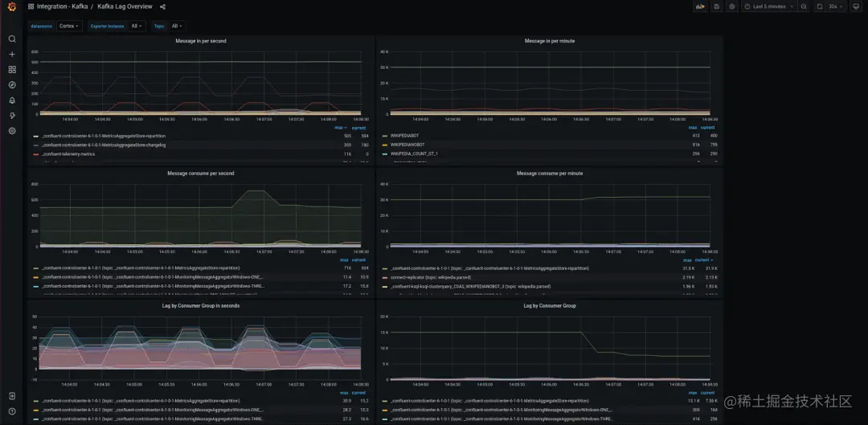Zoom out the time range
Image resolution: width=868 pixels, height=425 pixels.
[804, 6]
